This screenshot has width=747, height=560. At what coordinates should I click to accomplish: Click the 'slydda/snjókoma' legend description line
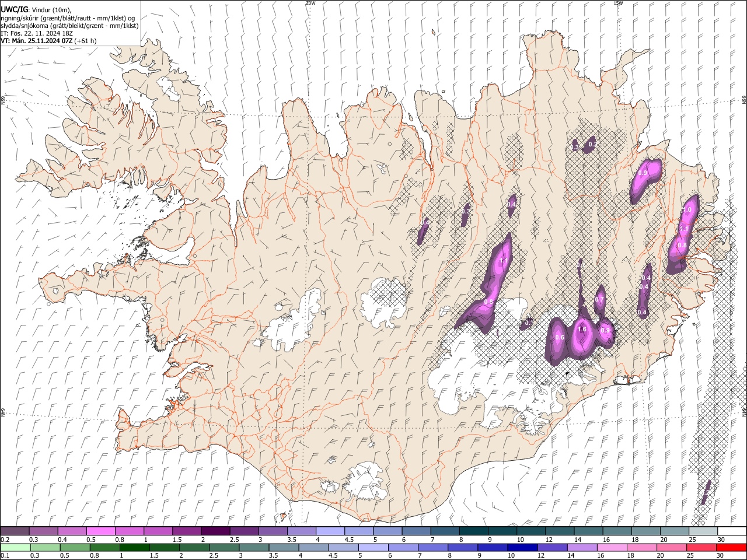click(69, 26)
